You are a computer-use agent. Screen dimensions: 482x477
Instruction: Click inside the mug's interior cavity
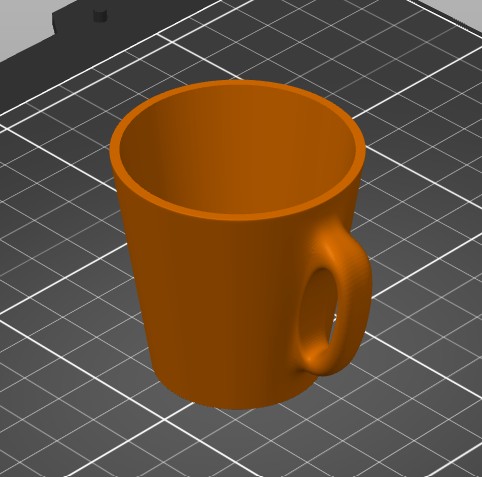pyautogui.click(x=238, y=148)
